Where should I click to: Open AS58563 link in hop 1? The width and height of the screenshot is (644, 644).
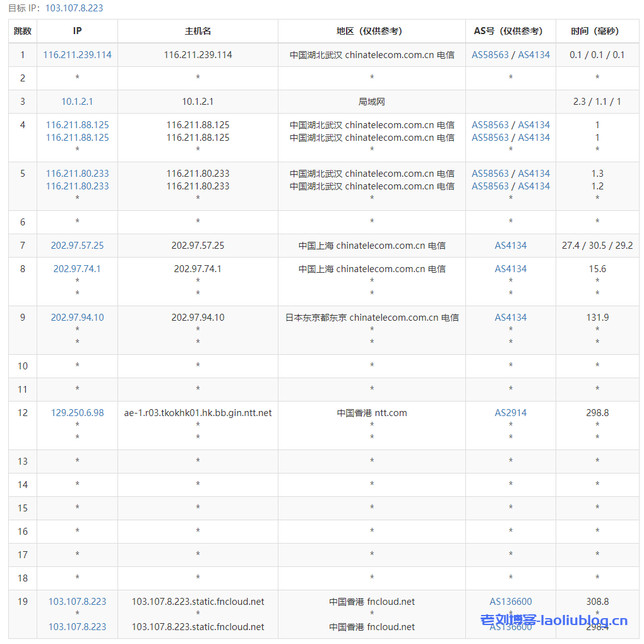click(x=490, y=55)
